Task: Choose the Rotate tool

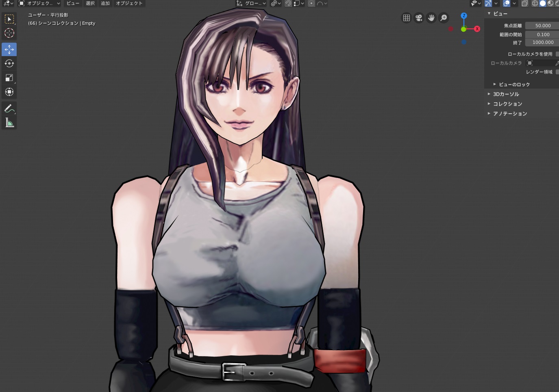Action: click(x=9, y=63)
